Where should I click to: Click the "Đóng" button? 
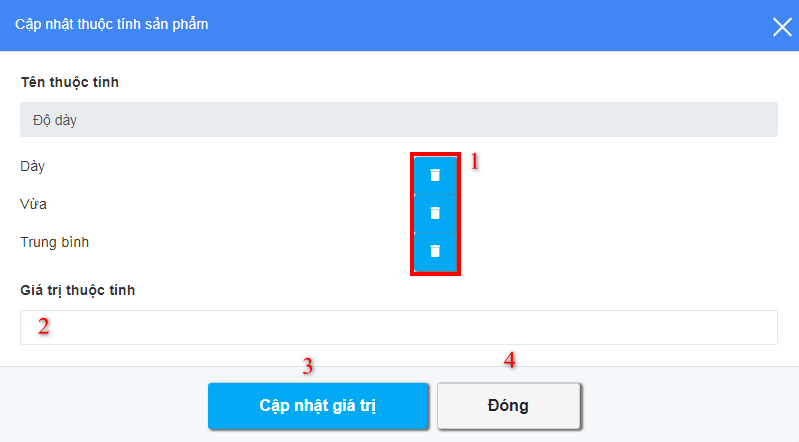508,406
